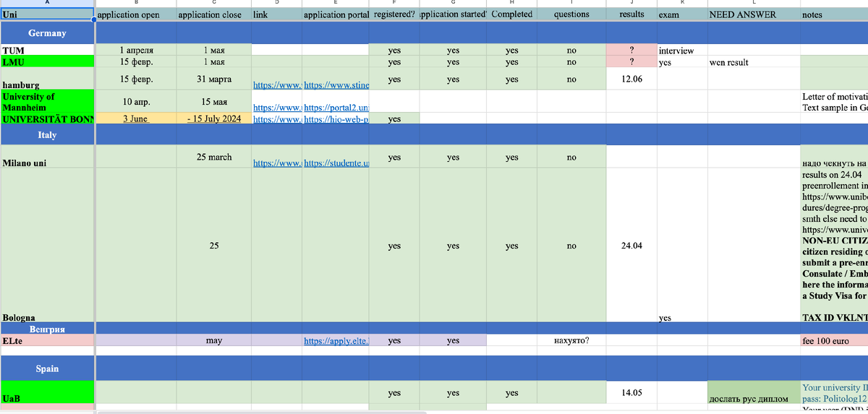Viewport: 868px width, 414px height.
Task: Select LMU's 'wen result' cell
Action: coord(754,62)
